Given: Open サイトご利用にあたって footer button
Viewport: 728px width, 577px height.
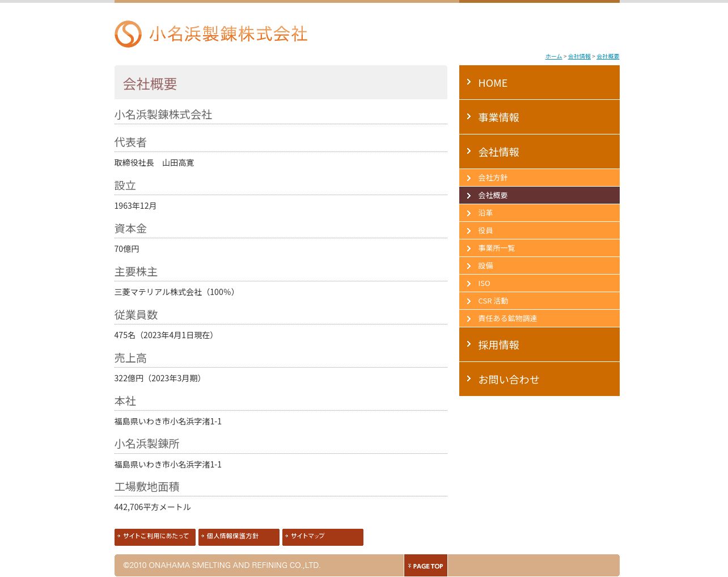Looking at the screenshot, I should tap(155, 537).
